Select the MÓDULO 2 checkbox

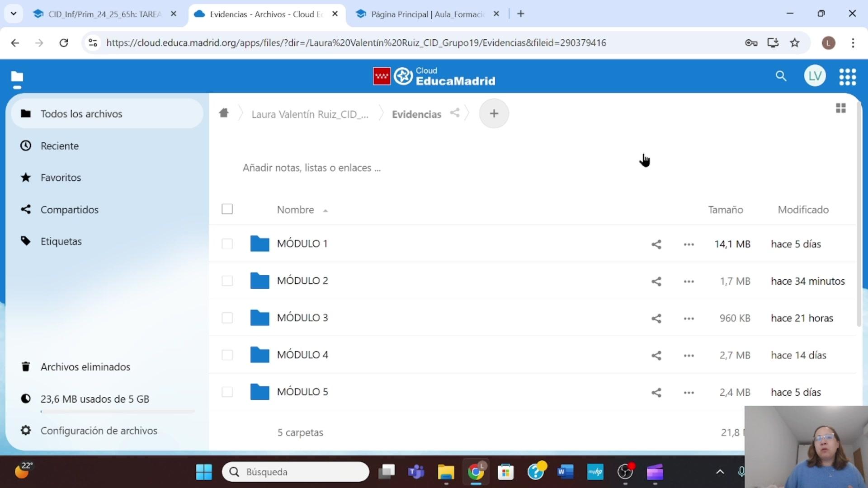tap(227, 281)
